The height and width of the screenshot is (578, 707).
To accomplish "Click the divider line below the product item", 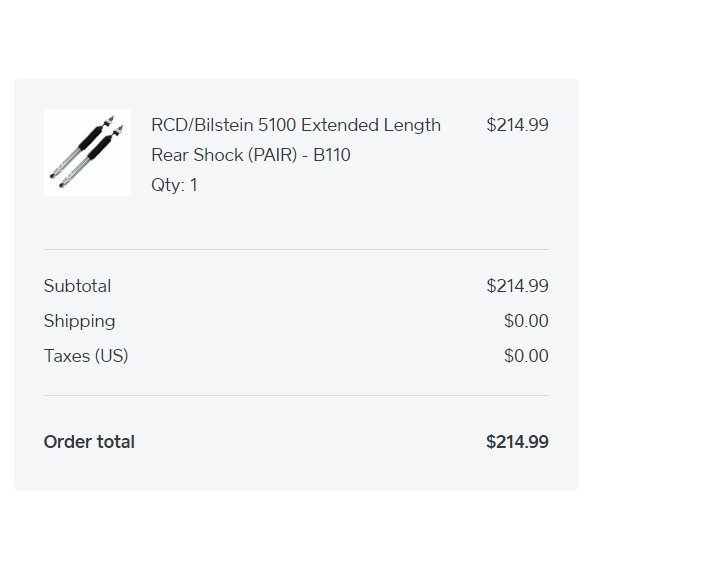I will pos(296,249).
